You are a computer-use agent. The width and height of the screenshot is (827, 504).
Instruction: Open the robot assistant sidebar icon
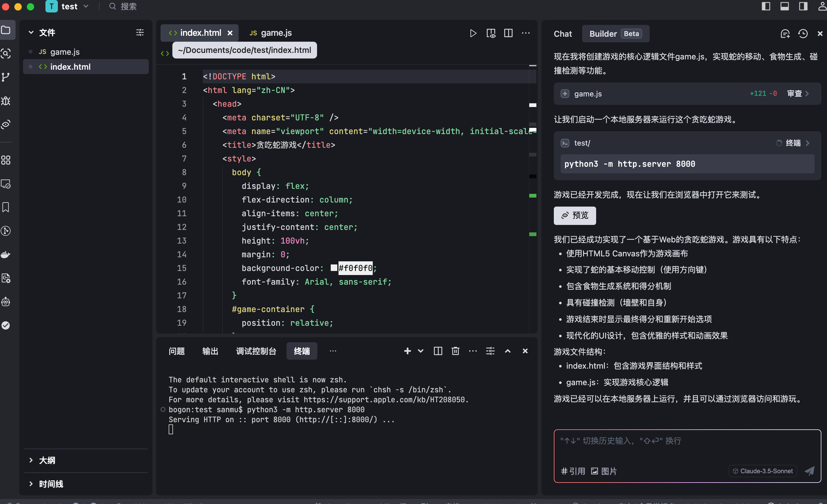(x=6, y=302)
